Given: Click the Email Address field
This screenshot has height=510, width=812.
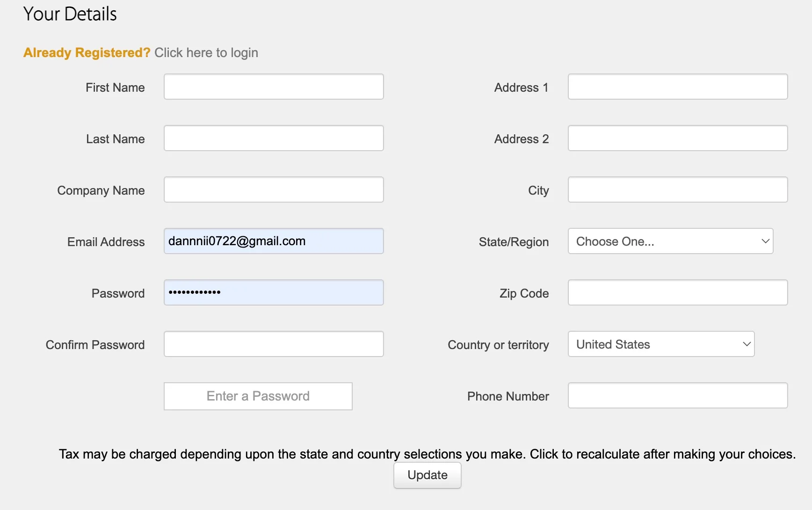Looking at the screenshot, I should click(274, 241).
